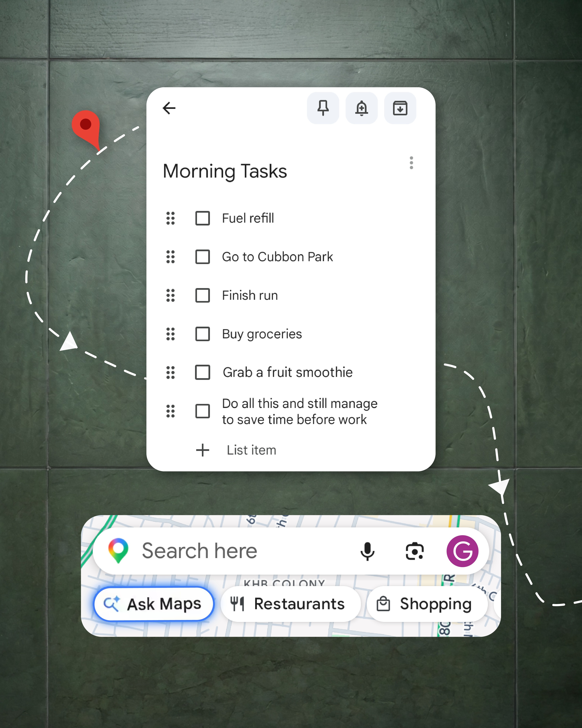Check the Fuel refill checkbox
The image size is (582, 728).
(x=202, y=218)
